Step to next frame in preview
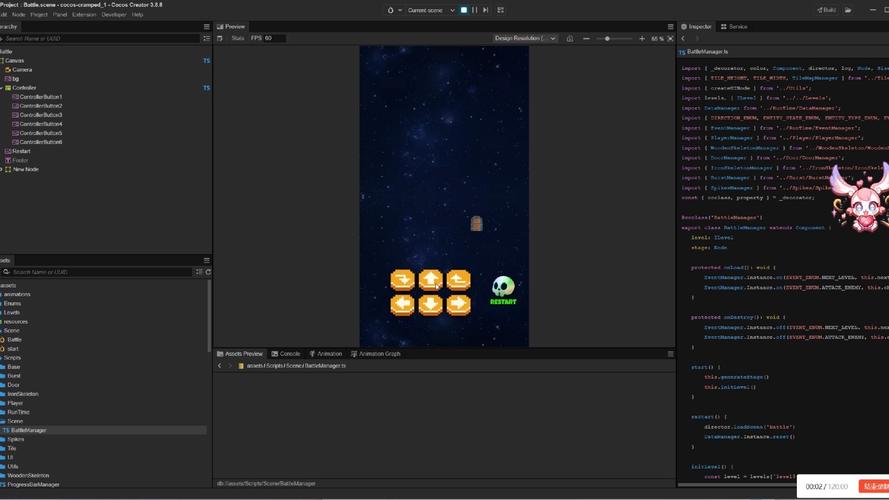889x500 pixels. [486, 10]
